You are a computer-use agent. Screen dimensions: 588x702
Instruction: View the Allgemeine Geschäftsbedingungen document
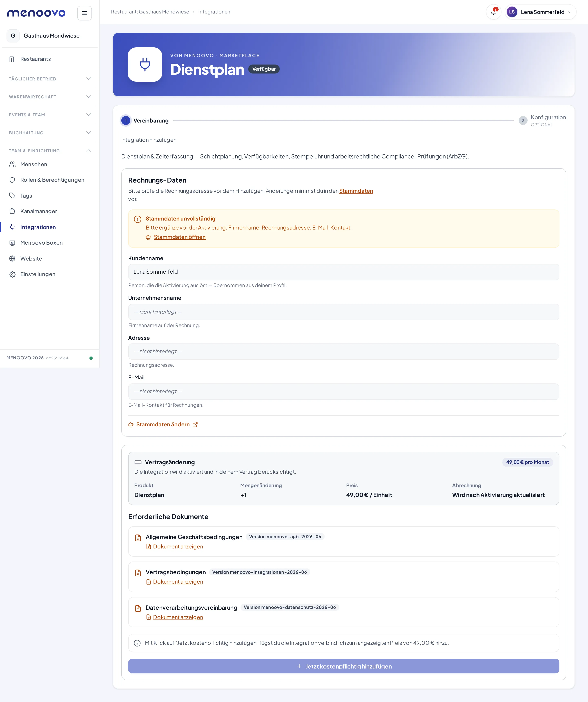178,547
